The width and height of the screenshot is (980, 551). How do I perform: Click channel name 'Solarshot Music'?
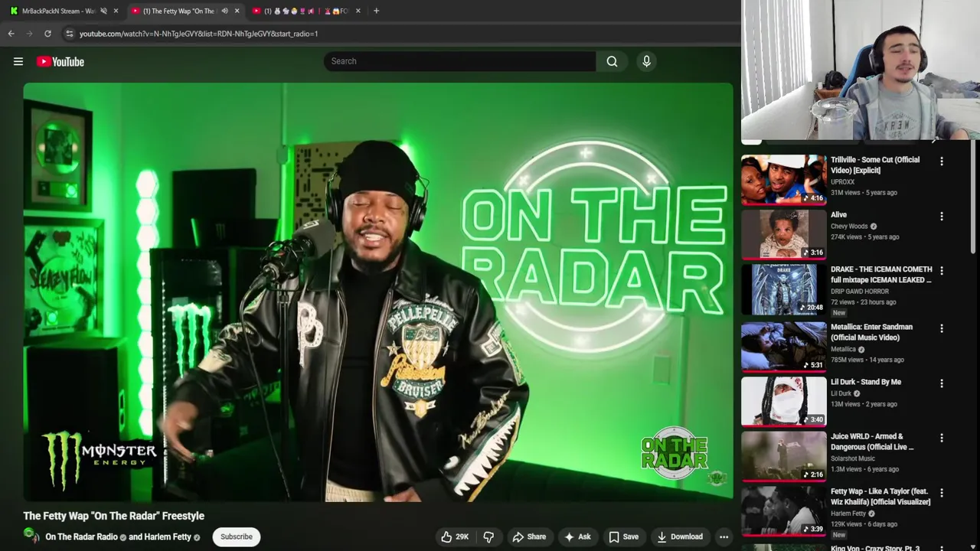(853, 458)
